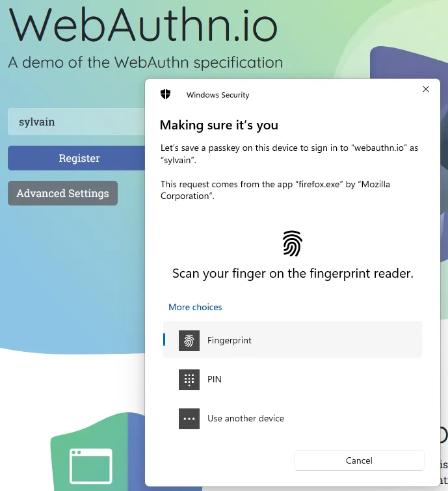Click the WebAuthn.io page title

[143, 25]
